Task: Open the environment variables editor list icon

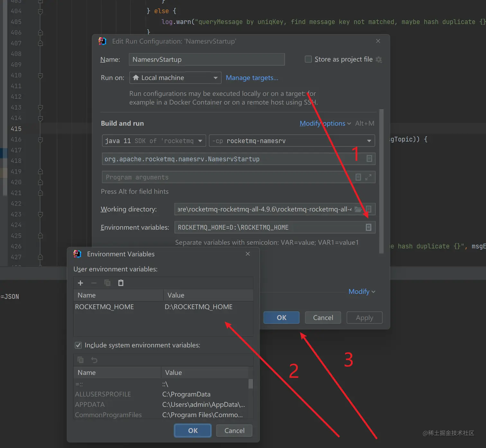Action: 369,227
